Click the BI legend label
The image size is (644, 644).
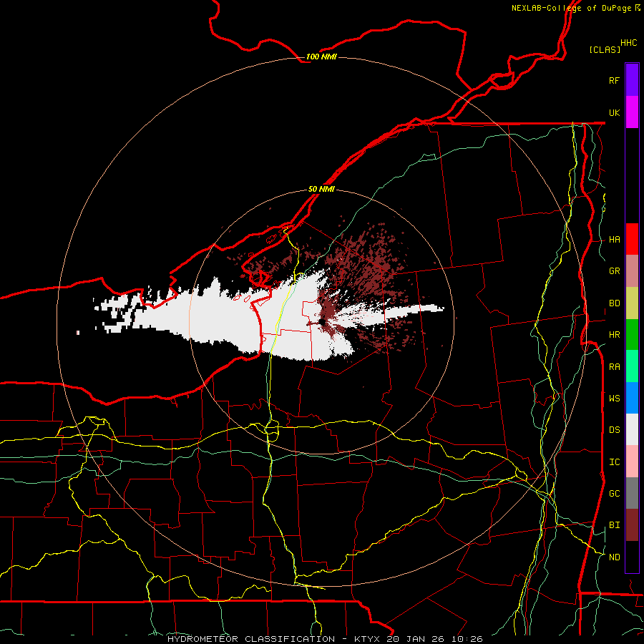(614, 525)
